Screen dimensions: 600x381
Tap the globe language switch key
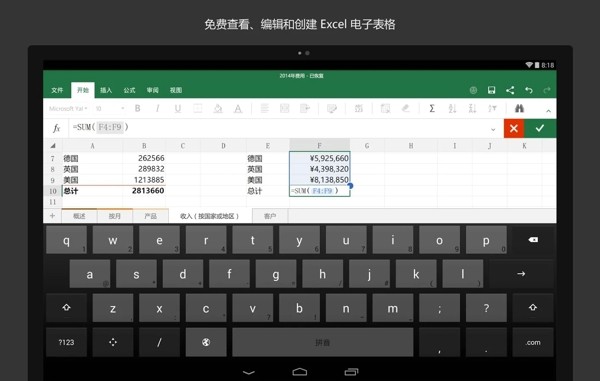coord(206,342)
